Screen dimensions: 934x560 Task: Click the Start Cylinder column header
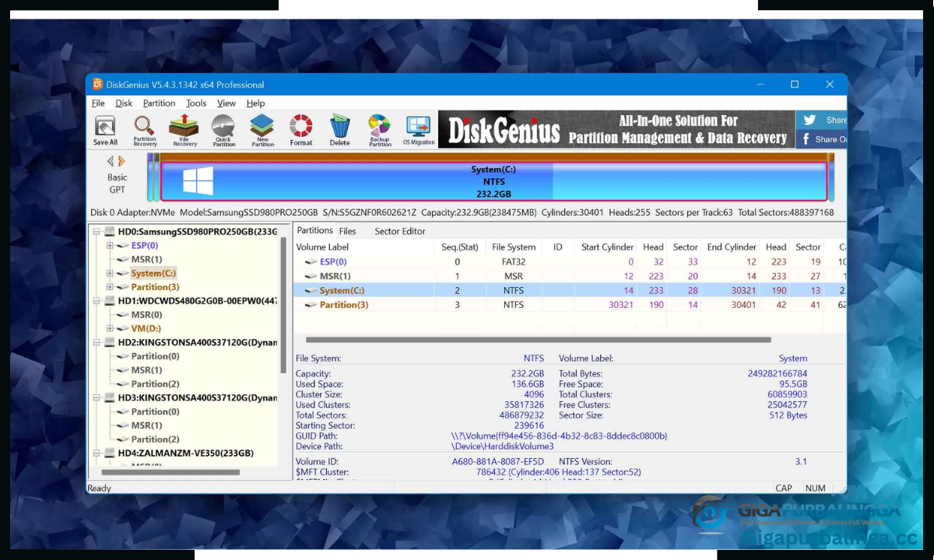coord(607,247)
